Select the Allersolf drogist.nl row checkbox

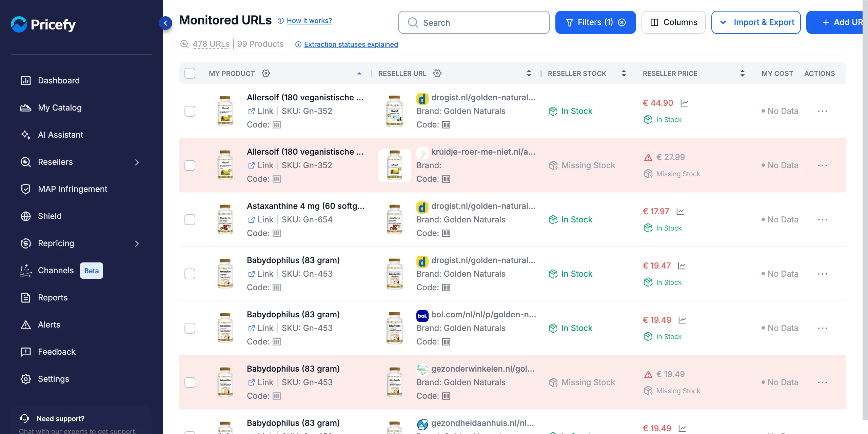point(190,111)
